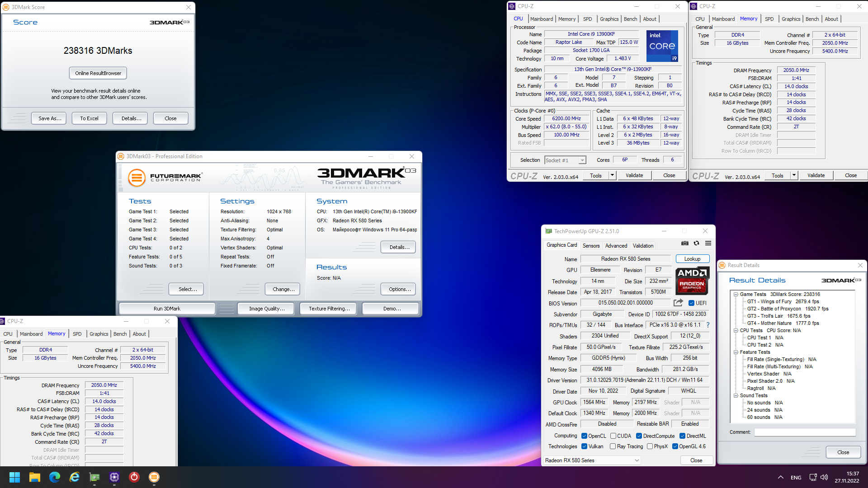Switch to GPU-Z via taskbar icon
Viewport: 868px width, 488px height.
coord(94,477)
